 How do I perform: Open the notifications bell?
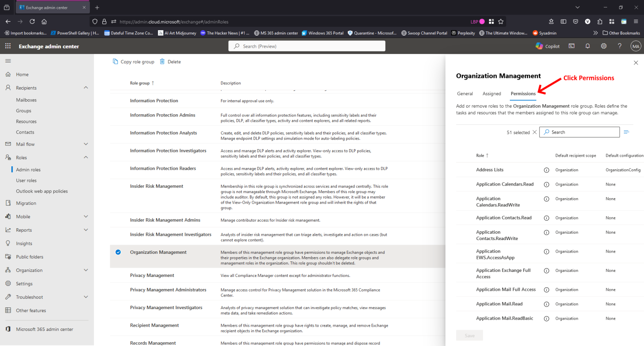[x=587, y=46]
